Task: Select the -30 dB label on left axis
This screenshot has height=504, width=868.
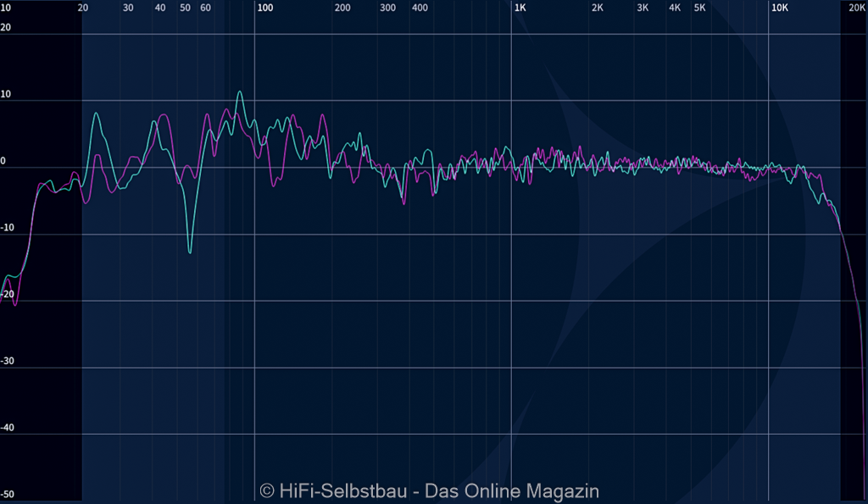Action: tap(7, 361)
